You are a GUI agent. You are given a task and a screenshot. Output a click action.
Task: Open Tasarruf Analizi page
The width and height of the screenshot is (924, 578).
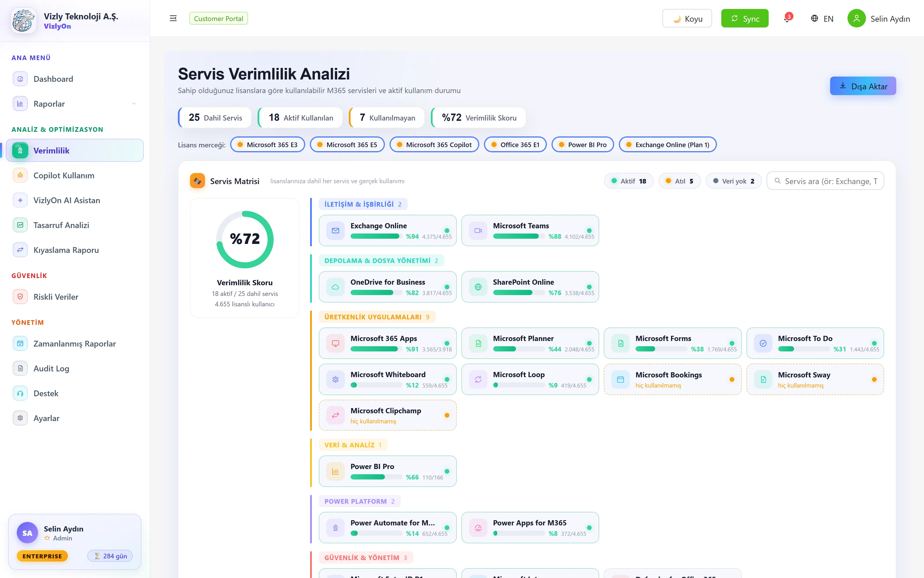[x=75, y=225]
